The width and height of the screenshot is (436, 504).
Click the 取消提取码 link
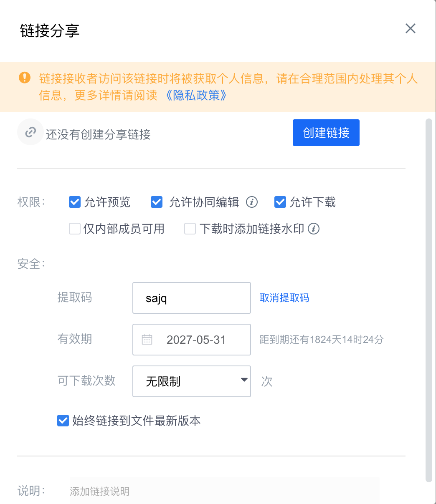pyautogui.click(x=284, y=298)
